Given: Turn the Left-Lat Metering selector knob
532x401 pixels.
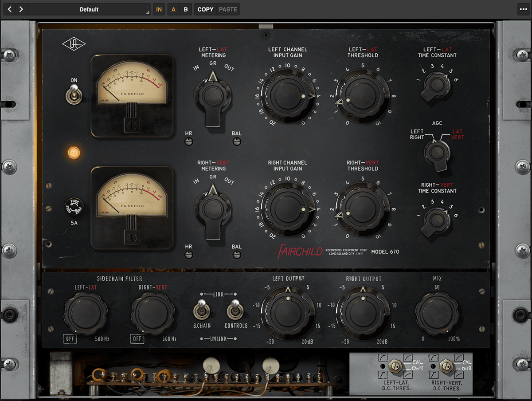Looking at the screenshot, I should point(213,97).
